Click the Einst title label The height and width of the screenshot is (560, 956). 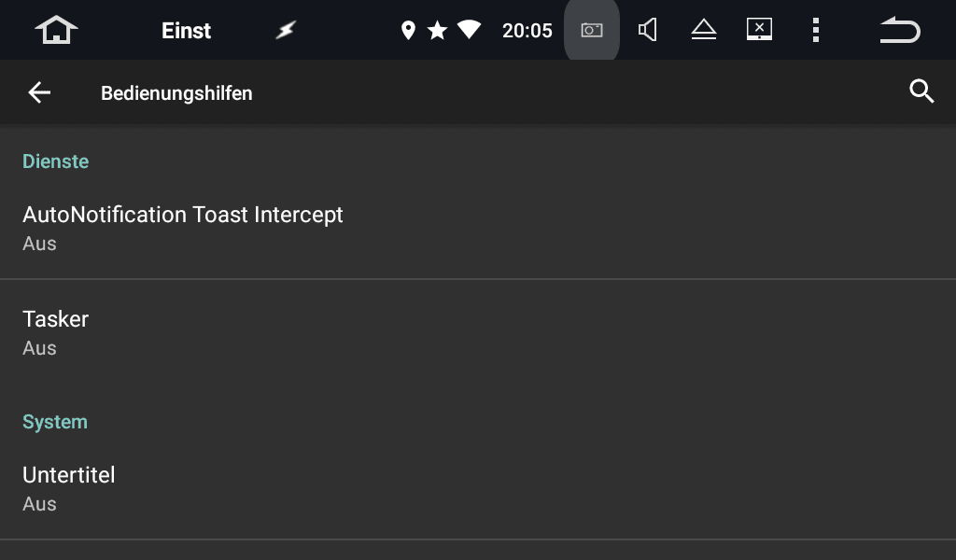coord(186,31)
